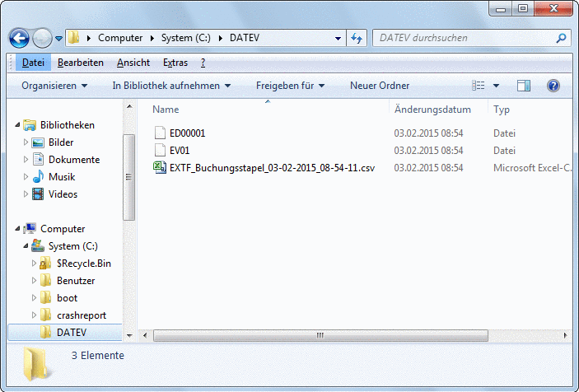Click the navigation pane vertical scrollbar thumb

[128, 177]
